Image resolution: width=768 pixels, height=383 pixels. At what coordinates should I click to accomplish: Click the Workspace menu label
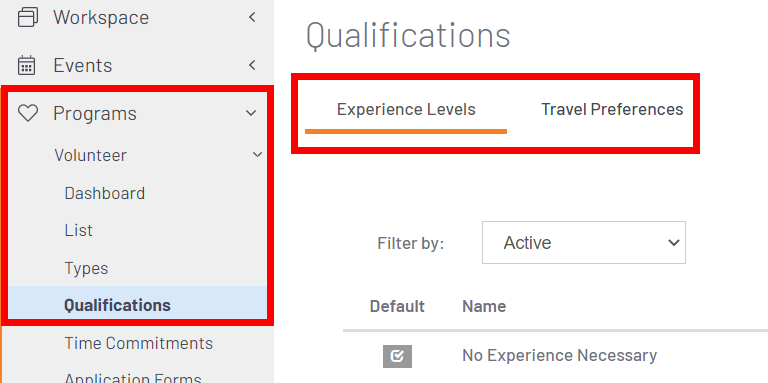101,18
